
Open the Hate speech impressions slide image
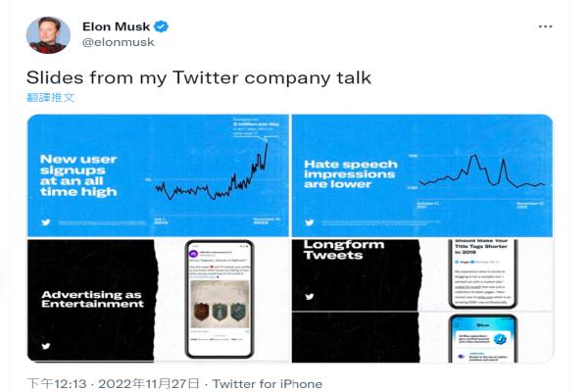point(422,175)
